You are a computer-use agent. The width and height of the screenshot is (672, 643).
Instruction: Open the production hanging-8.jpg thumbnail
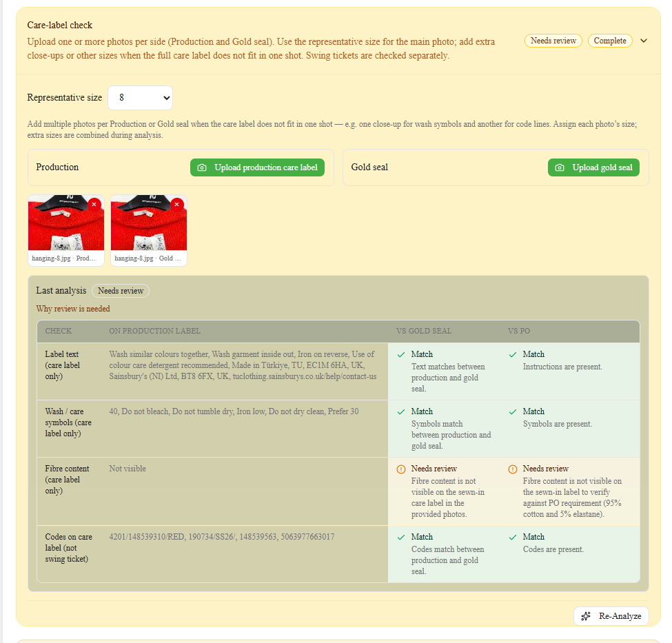pos(66,224)
